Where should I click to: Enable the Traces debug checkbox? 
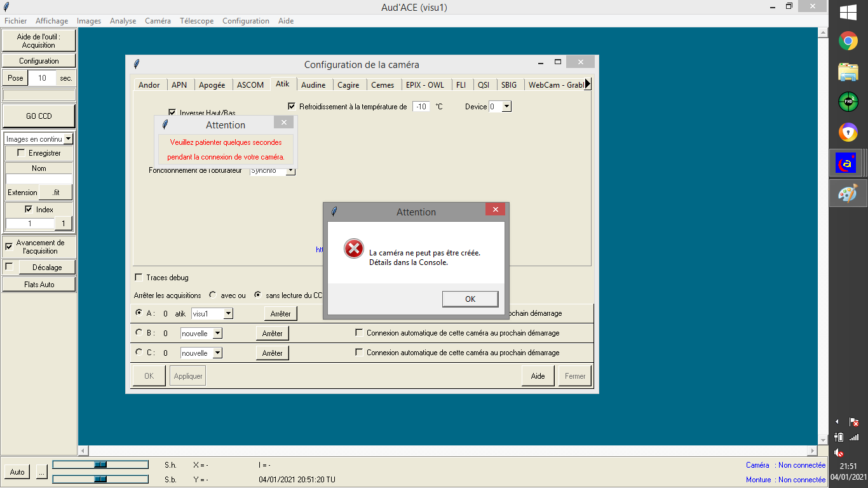click(139, 278)
